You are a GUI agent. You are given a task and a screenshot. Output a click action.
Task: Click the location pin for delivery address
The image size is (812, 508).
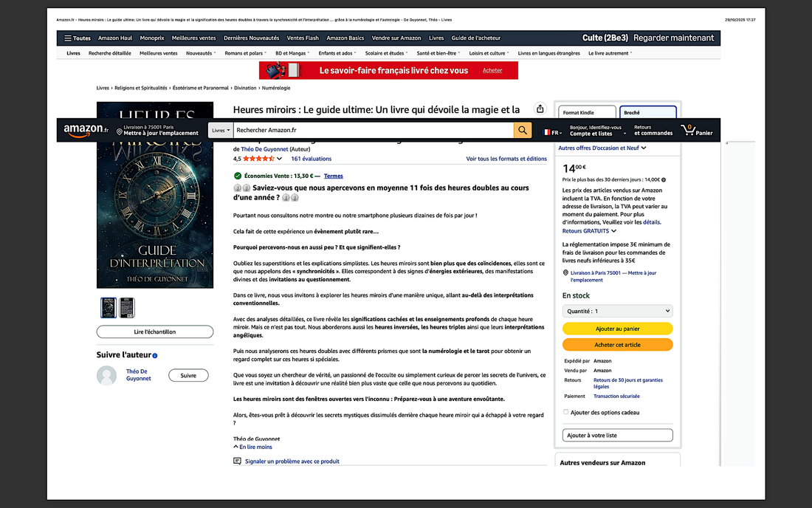click(x=120, y=131)
